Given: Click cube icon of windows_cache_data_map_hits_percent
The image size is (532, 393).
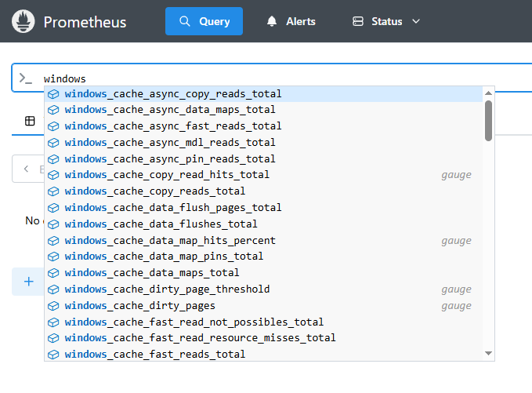Looking at the screenshot, I should (x=53, y=241).
